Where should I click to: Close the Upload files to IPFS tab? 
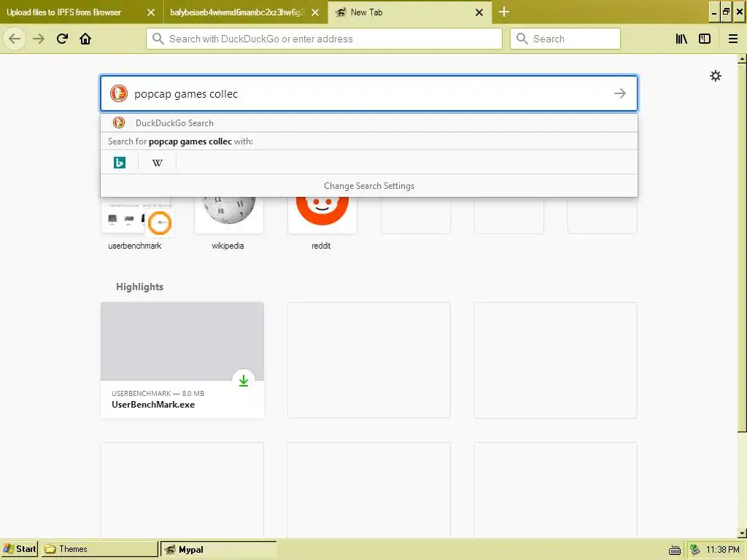(x=150, y=12)
